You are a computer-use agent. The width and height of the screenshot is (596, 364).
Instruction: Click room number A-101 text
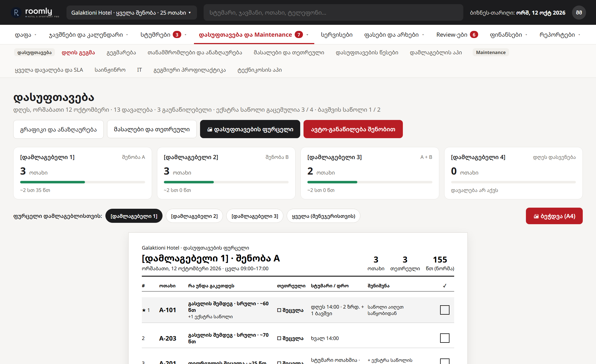coord(167,310)
